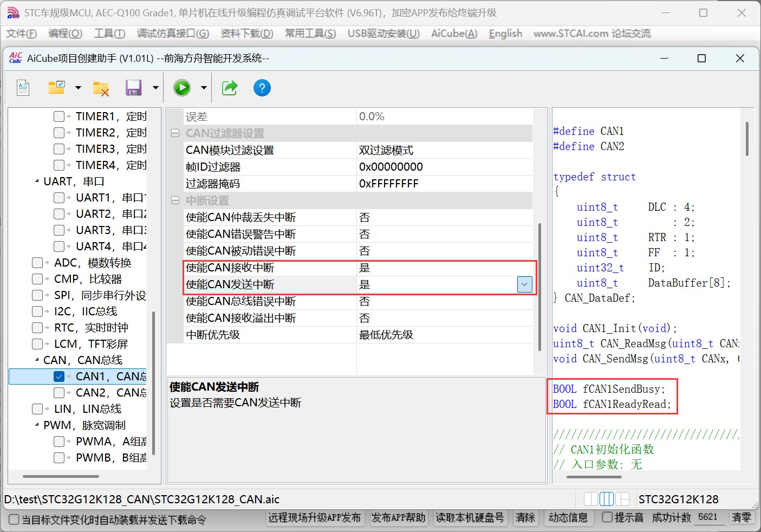
Task: Click the green play/run icon
Action: click(x=182, y=88)
